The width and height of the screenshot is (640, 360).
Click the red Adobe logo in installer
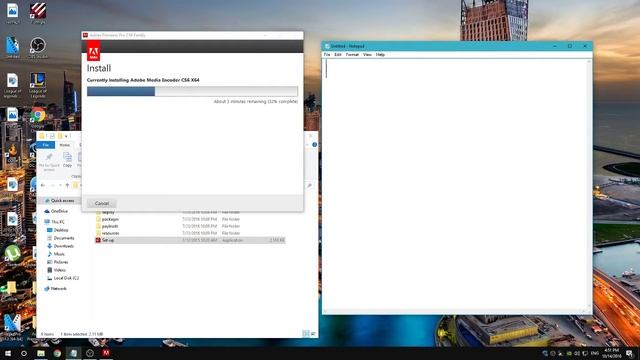(x=93, y=52)
